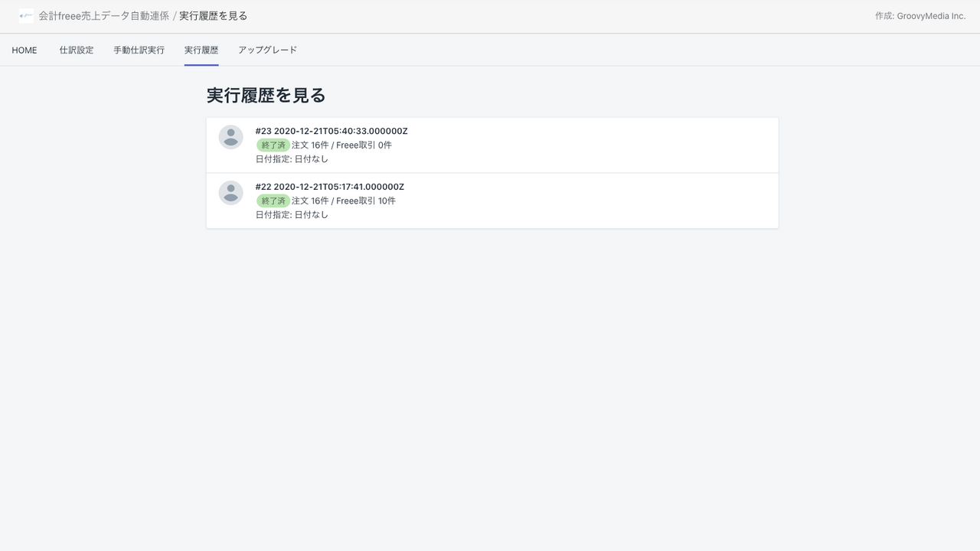Click the 会計freee売上データ自動連係 breadcrumb link
This screenshot has width=980, height=551.
pyautogui.click(x=104, y=16)
